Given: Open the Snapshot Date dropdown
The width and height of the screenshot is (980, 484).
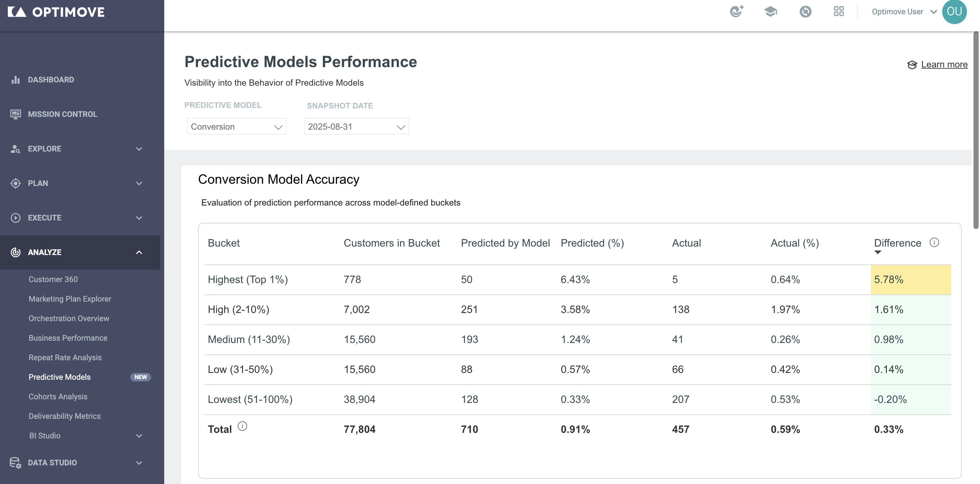Looking at the screenshot, I should coord(356,126).
